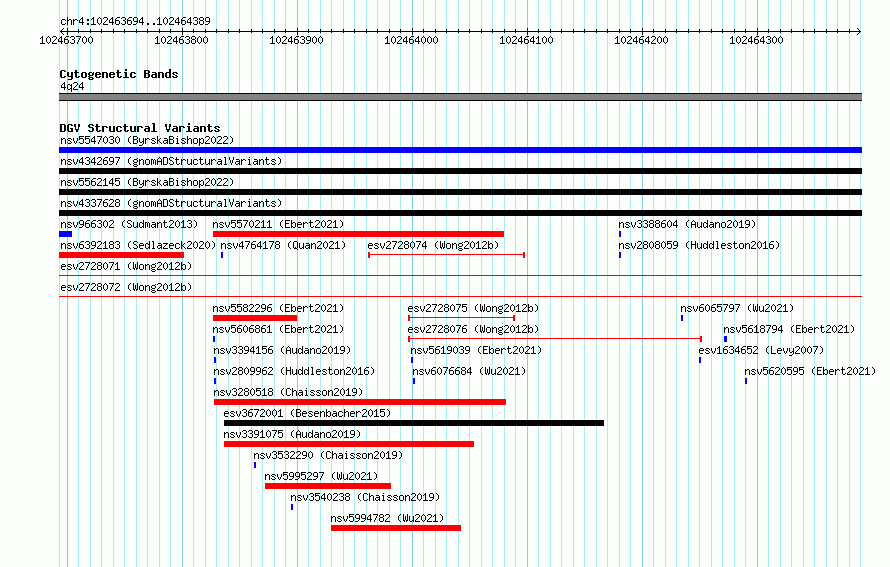The image size is (890, 567).
Task: Open esv3672001 (Besenbacher2015) label
Action: pyautogui.click(x=307, y=413)
